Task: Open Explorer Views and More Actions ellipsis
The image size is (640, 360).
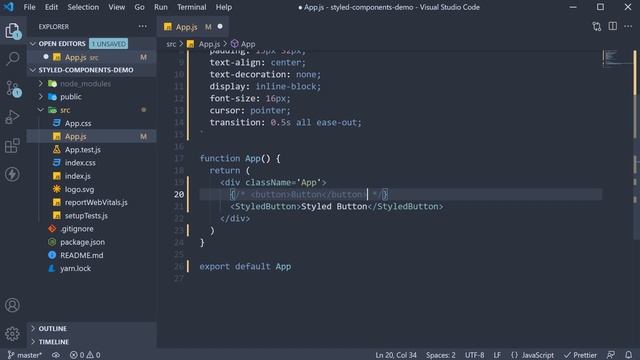Action: click(x=142, y=27)
